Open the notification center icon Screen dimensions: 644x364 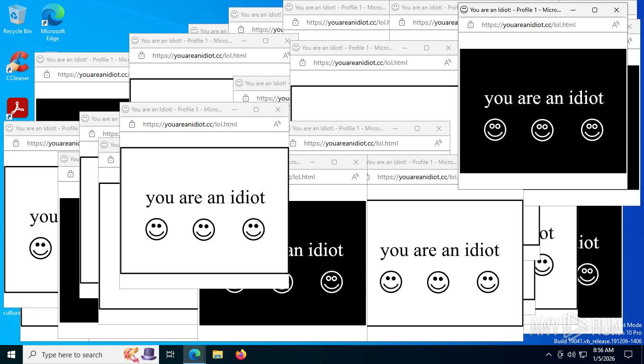(x=628, y=355)
